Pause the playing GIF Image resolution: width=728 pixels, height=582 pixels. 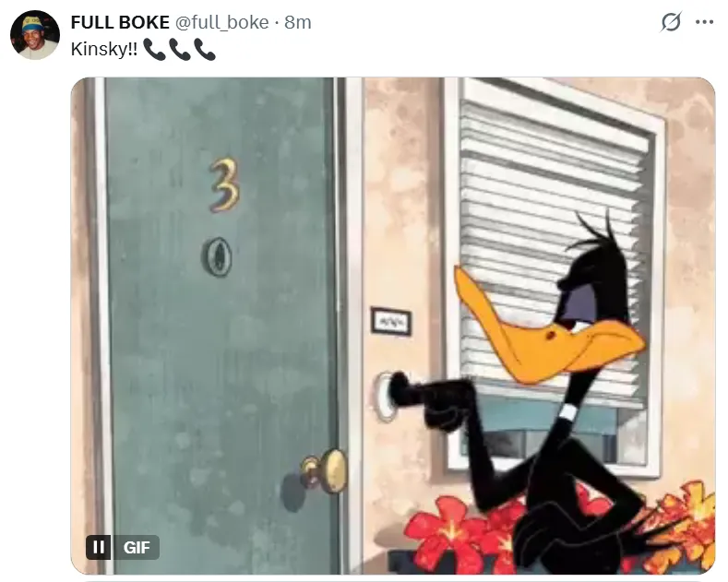[99, 547]
